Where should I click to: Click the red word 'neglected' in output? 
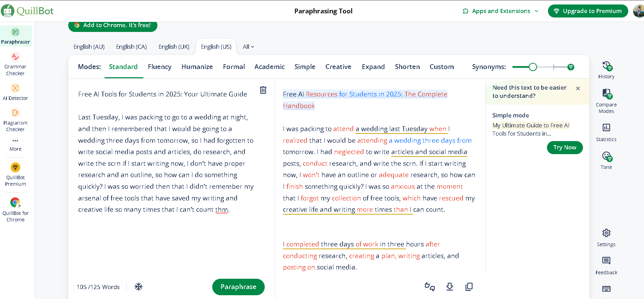(349, 152)
